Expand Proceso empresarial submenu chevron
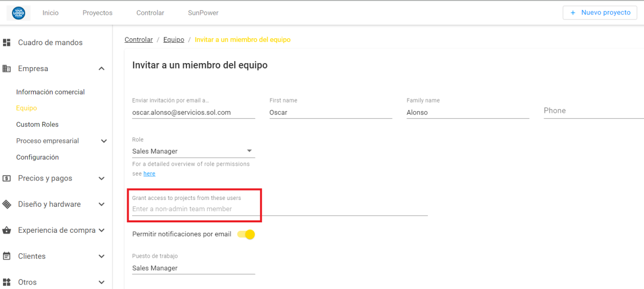 tap(104, 141)
